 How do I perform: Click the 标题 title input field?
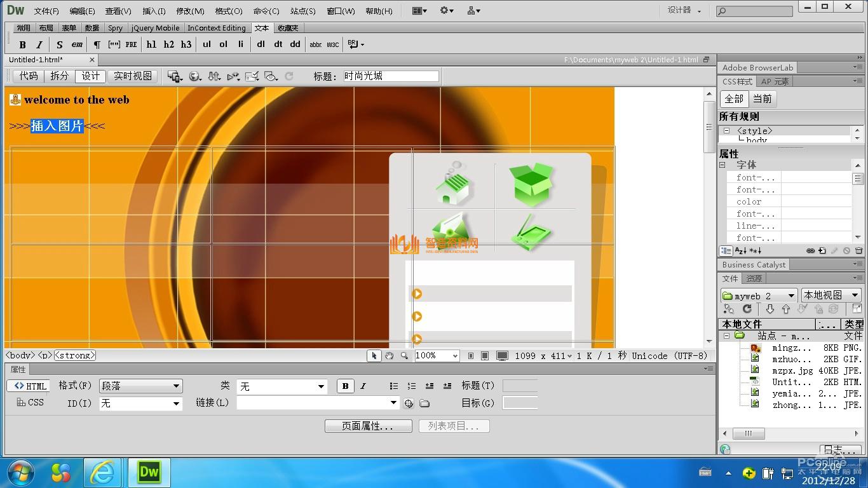[390, 76]
